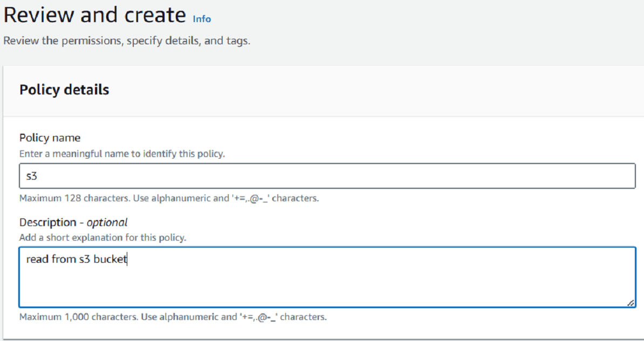This screenshot has width=644, height=341.
Task: Click the word 'optional' in the Description label
Action: tap(107, 222)
